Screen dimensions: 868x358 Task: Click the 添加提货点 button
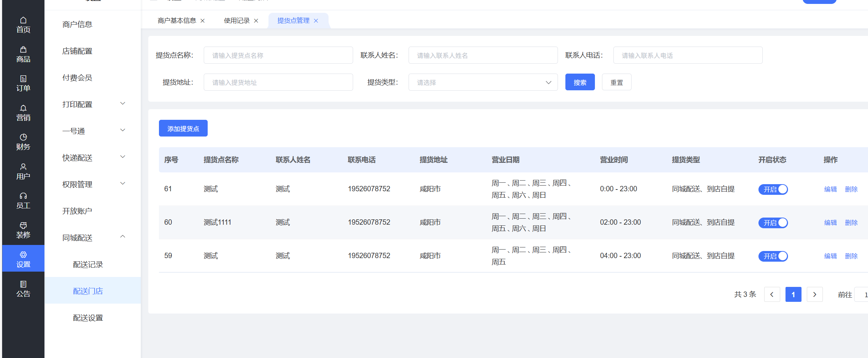(183, 128)
